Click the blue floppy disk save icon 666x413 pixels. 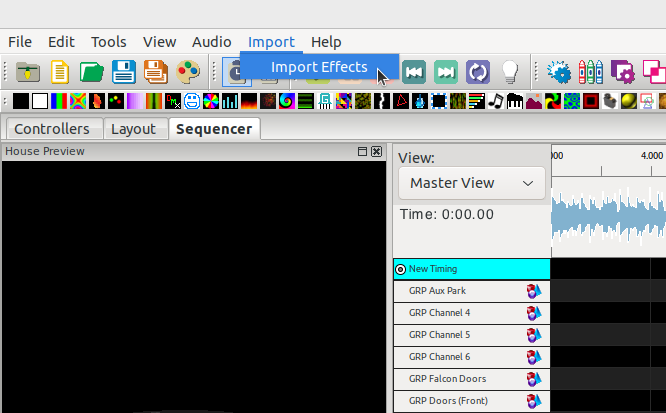click(x=124, y=72)
